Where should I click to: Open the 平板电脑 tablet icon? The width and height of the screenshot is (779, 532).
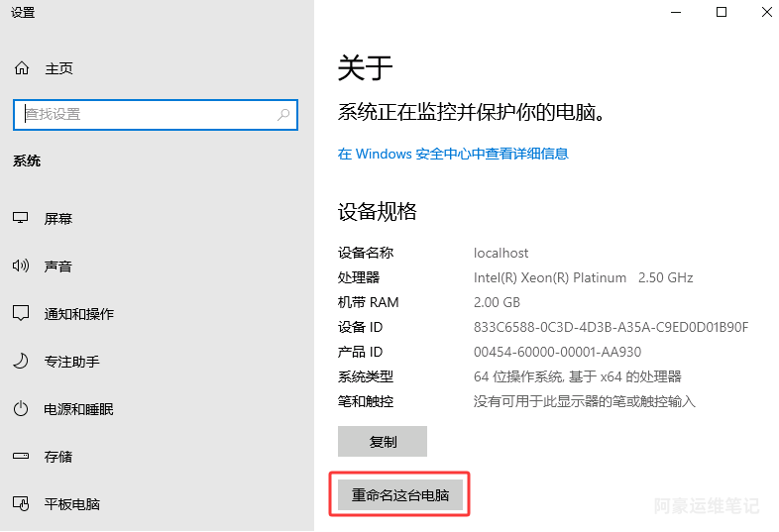click(x=21, y=503)
